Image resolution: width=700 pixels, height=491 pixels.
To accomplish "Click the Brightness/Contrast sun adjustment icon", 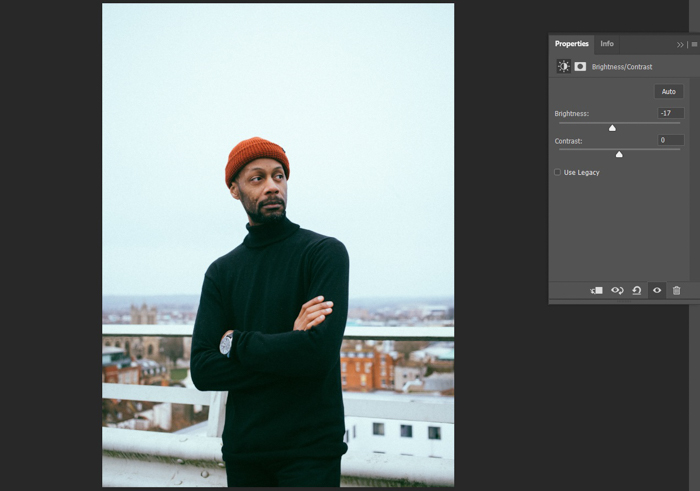I will 564,66.
